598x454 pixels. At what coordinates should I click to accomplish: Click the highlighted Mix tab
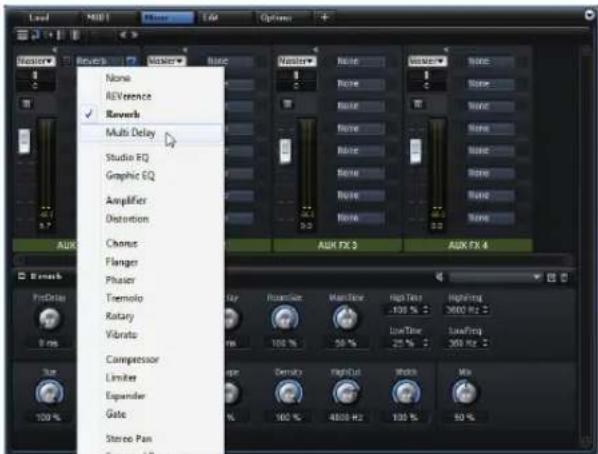pyautogui.click(x=167, y=18)
